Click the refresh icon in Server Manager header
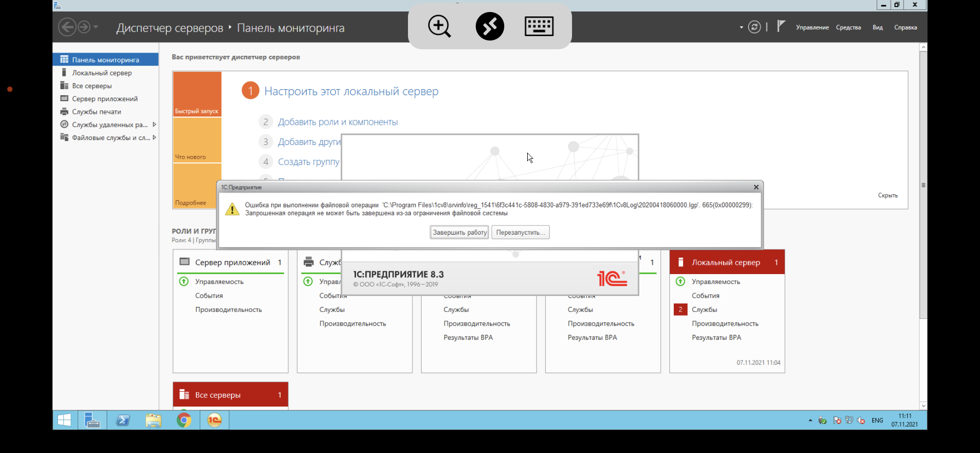This screenshot has width=980, height=453. 754,27
